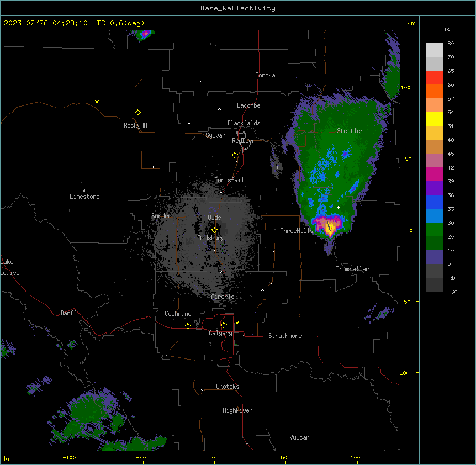The height and width of the screenshot is (465, 476).
Task: Click the RedDeer city label
Action: [x=243, y=141]
